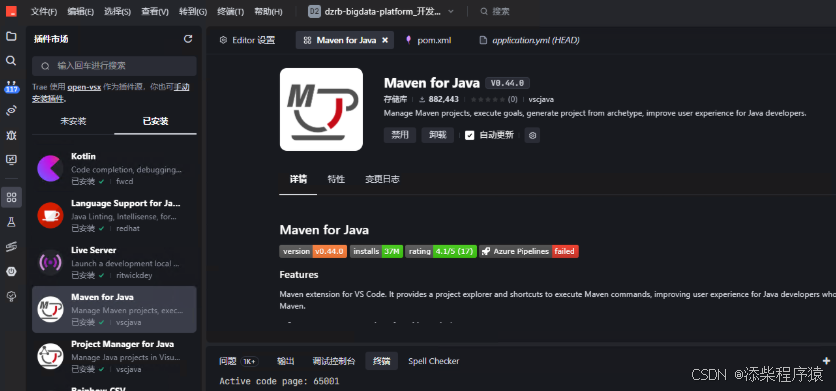Switch to the 终端 panel tab
This screenshot has width=836, height=391.
[x=381, y=361]
